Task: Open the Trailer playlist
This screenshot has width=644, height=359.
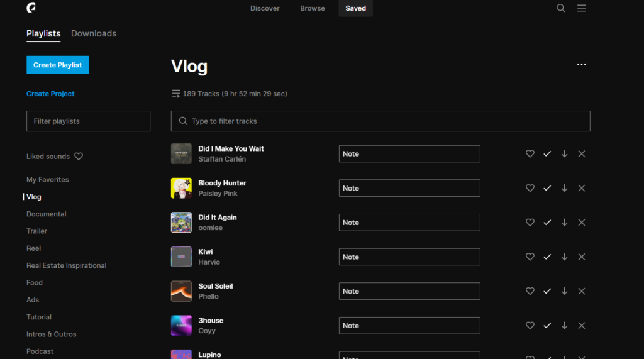Action: 36,231
